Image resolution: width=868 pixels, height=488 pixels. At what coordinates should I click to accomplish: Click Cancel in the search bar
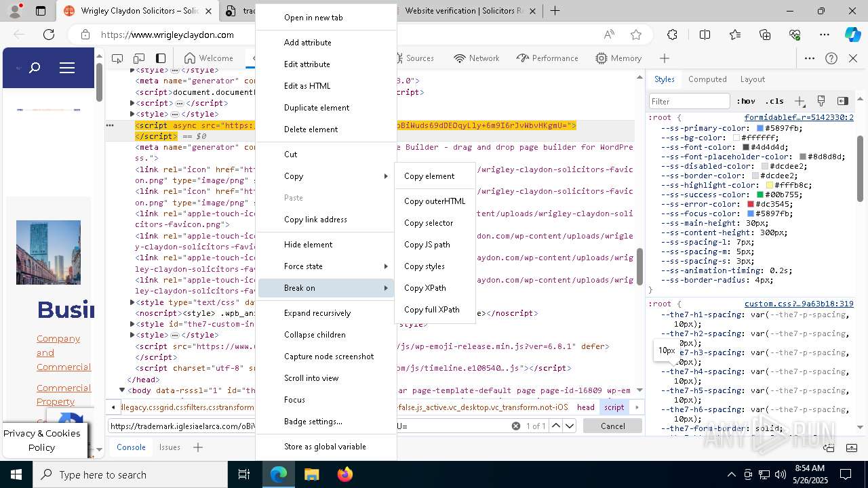point(612,426)
